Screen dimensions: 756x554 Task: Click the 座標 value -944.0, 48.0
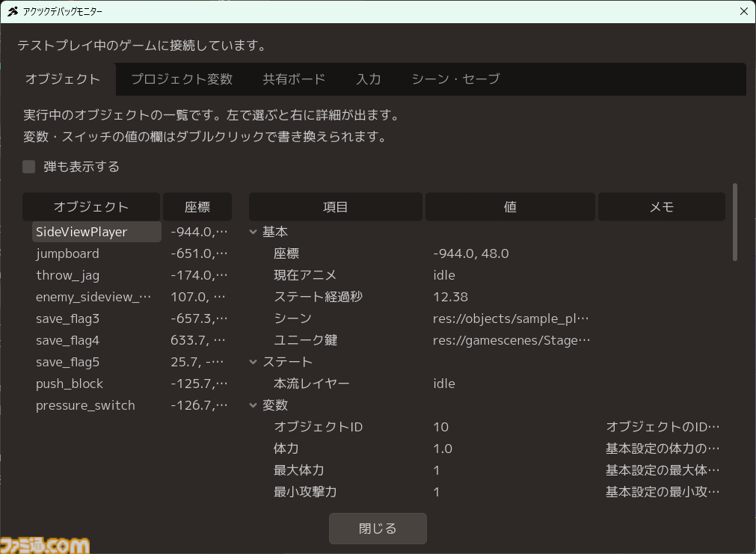tap(471, 253)
